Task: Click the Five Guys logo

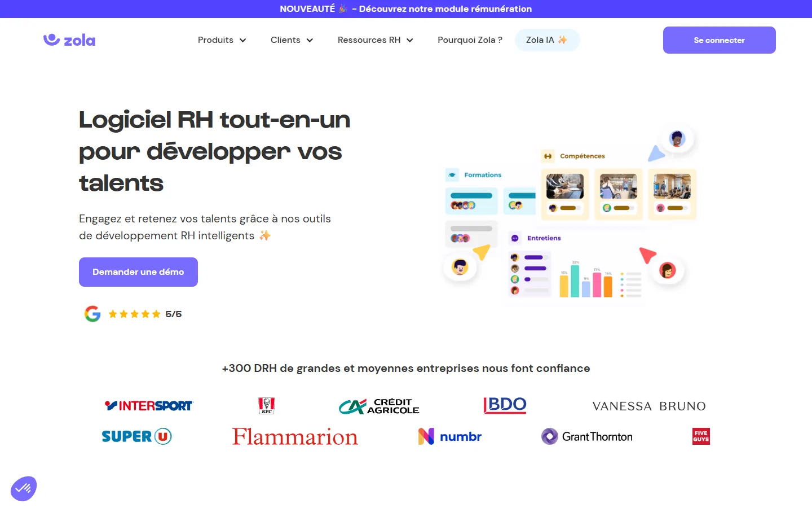Action: click(701, 436)
